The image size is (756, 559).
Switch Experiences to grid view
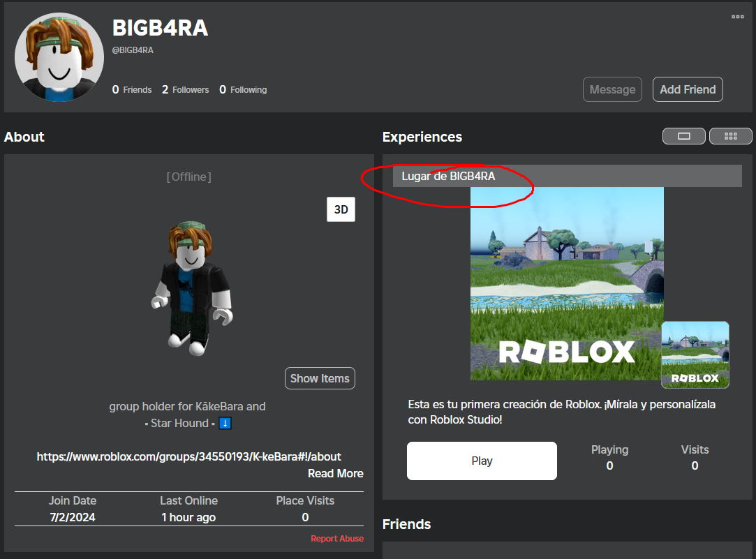[730, 136]
